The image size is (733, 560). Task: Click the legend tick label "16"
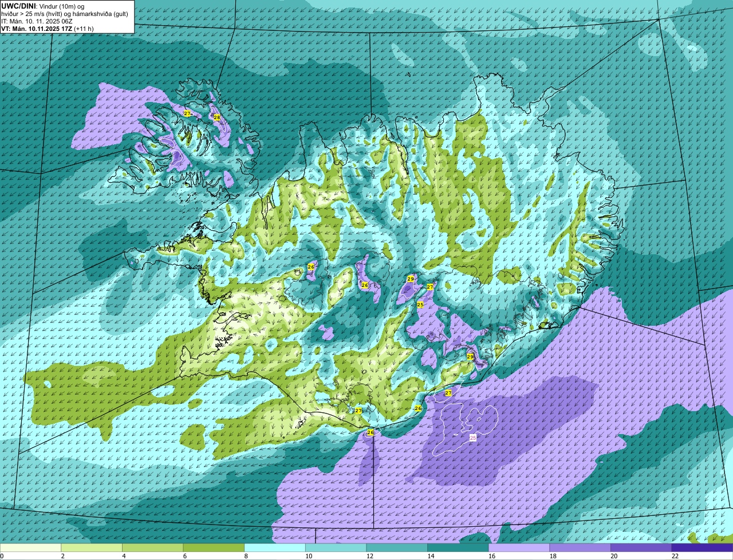(492, 556)
